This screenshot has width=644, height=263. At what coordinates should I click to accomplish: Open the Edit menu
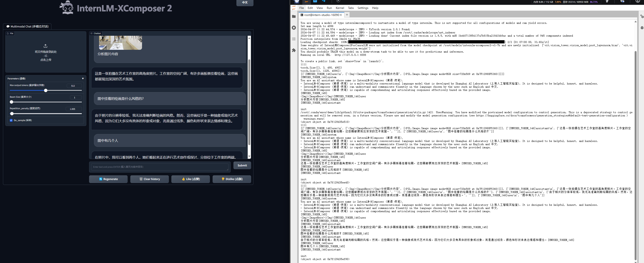coord(310,8)
